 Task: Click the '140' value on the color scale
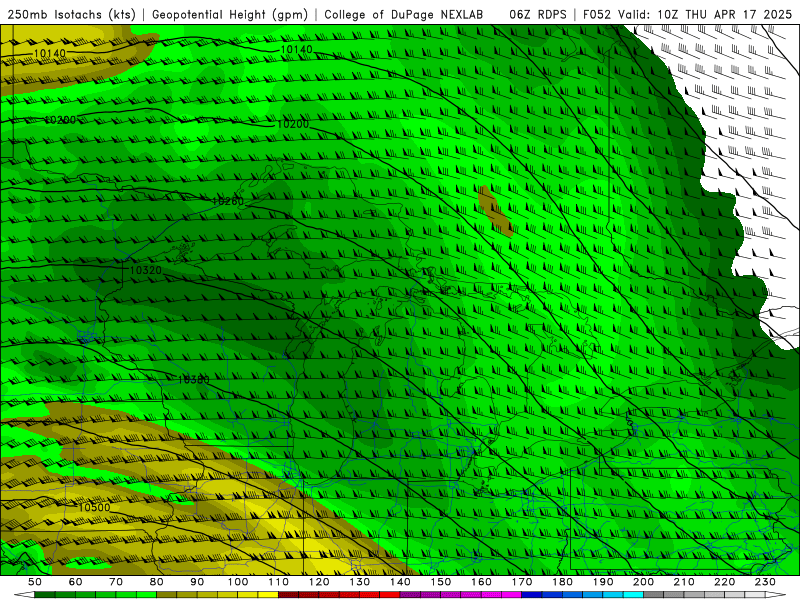pyautogui.click(x=400, y=582)
